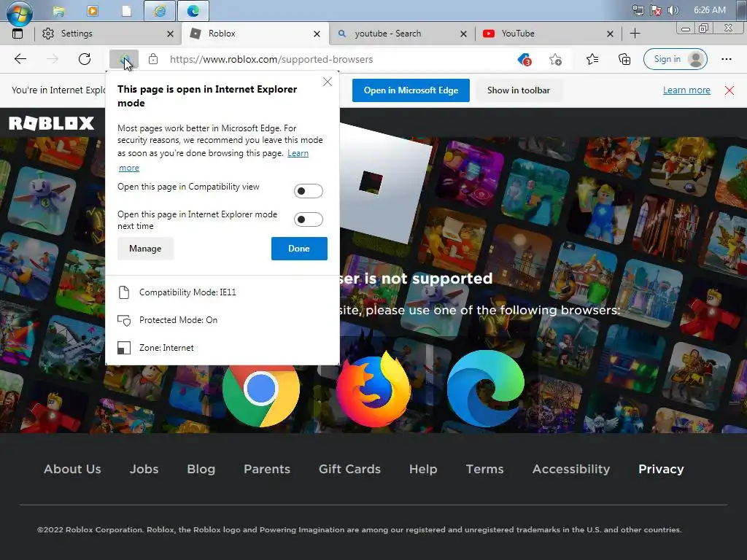Screen dimensions: 747x560
Task: Open the Collections icon
Action: pyautogui.click(x=624, y=59)
